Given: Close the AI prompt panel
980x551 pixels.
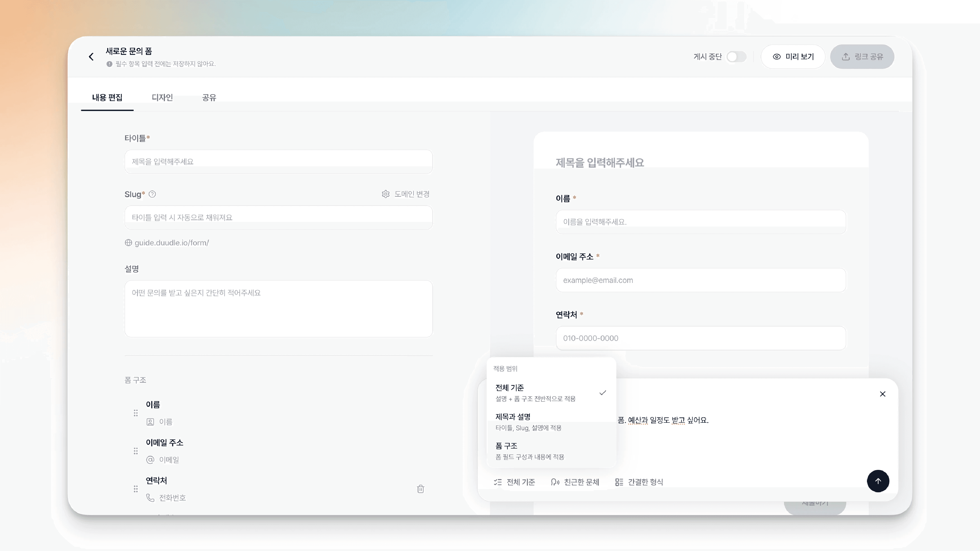Looking at the screenshot, I should (883, 394).
